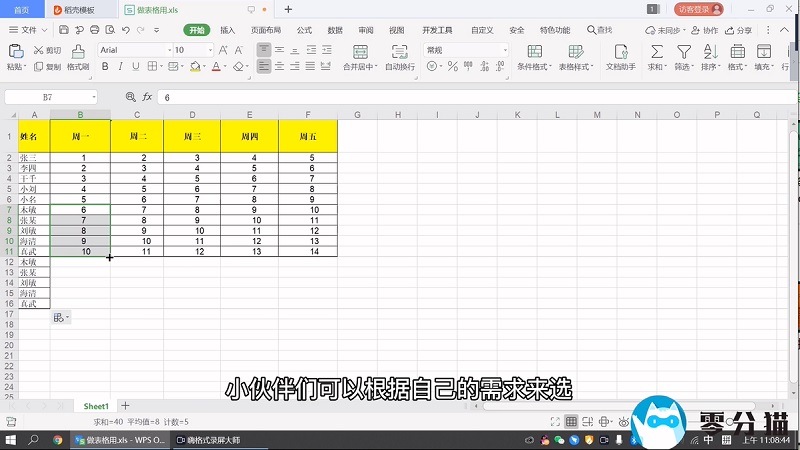
Task: Toggle Italic formatting
Action: [119, 67]
